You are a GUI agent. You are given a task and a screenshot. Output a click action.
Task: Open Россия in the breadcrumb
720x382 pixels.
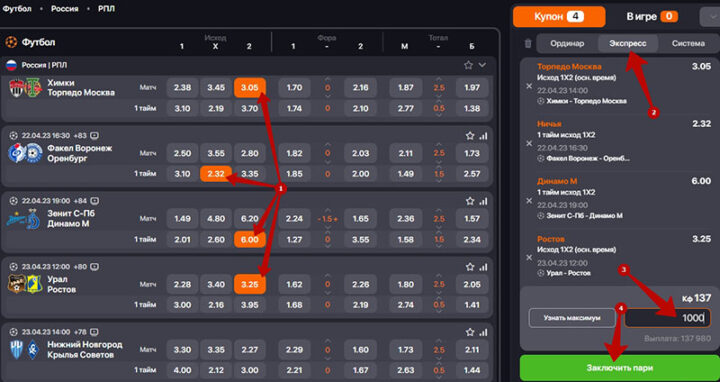(65, 9)
